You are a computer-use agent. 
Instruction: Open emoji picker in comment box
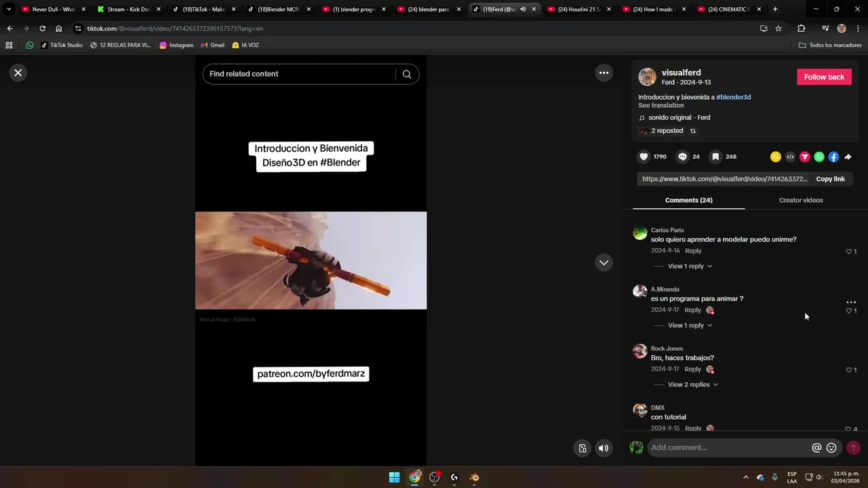[x=831, y=448]
